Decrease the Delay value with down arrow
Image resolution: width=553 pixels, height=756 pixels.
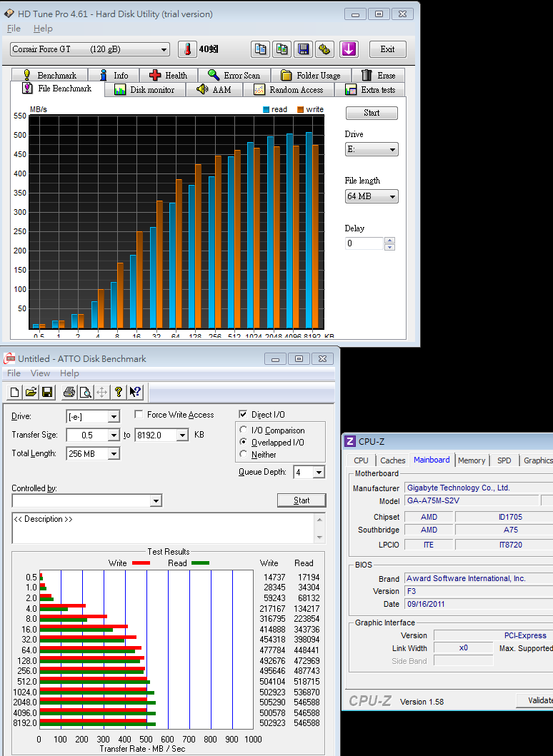click(x=390, y=247)
